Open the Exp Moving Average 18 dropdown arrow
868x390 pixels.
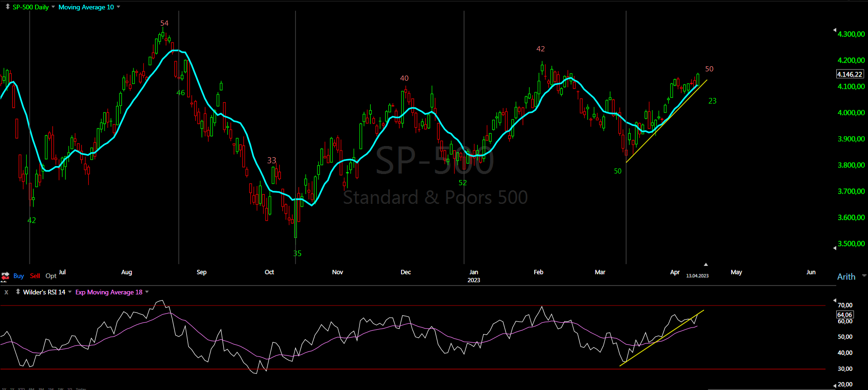tap(147, 292)
